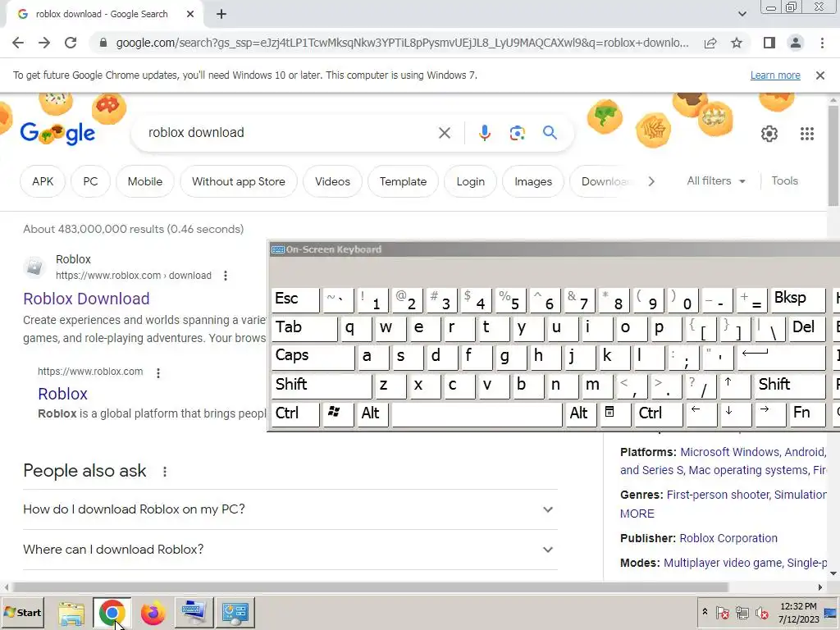Image resolution: width=840 pixels, height=630 pixels.
Task: Click the page's scroll right arrow
Action: coord(819,587)
